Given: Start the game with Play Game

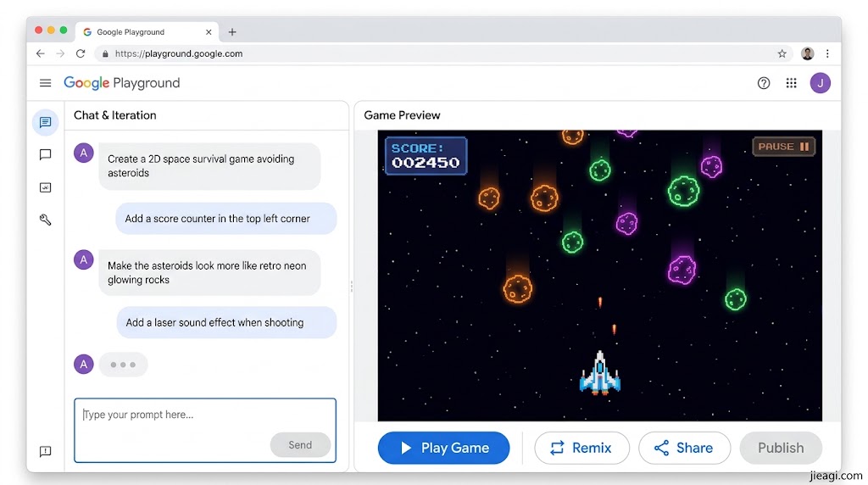Looking at the screenshot, I should tap(443, 448).
